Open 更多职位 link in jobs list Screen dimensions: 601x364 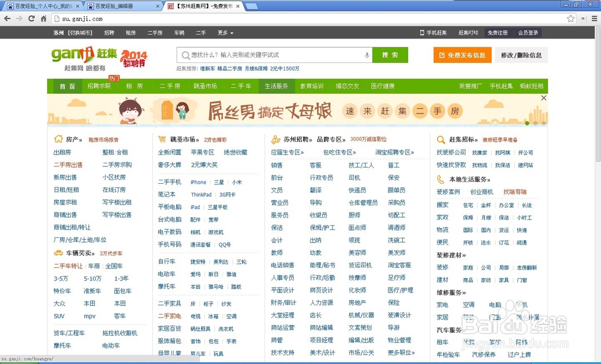coord(401,353)
